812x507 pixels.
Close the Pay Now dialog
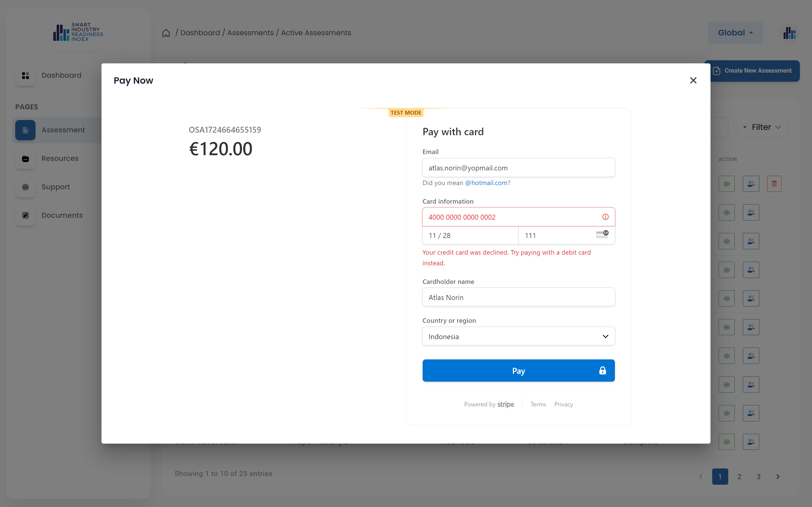[x=693, y=81]
